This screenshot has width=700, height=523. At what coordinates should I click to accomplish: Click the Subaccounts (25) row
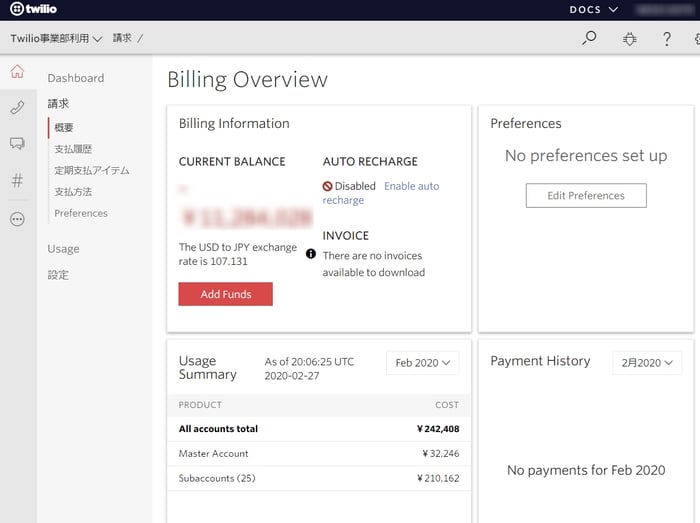click(319, 478)
